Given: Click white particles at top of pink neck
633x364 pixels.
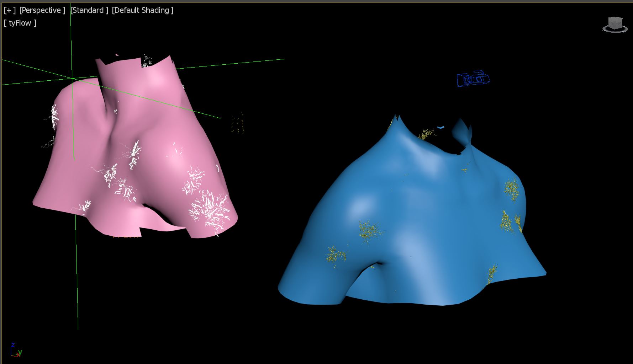Looking at the screenshot, I should (x=147, y=61).
